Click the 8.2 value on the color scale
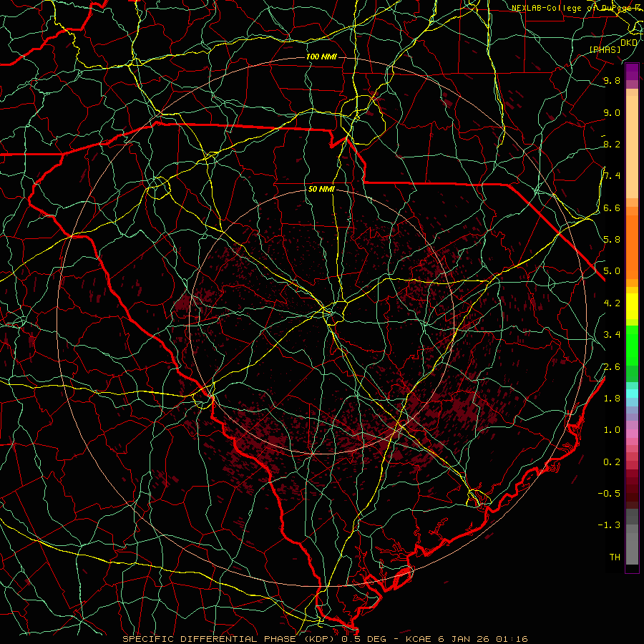The height and width of the screenshot is (644, 644). point(612,144)
